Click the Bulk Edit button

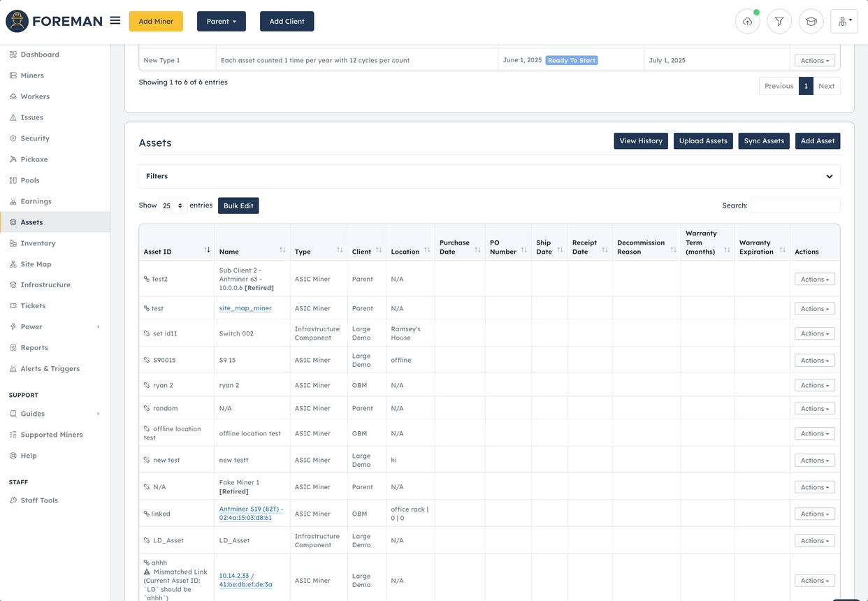click(238, 205)
